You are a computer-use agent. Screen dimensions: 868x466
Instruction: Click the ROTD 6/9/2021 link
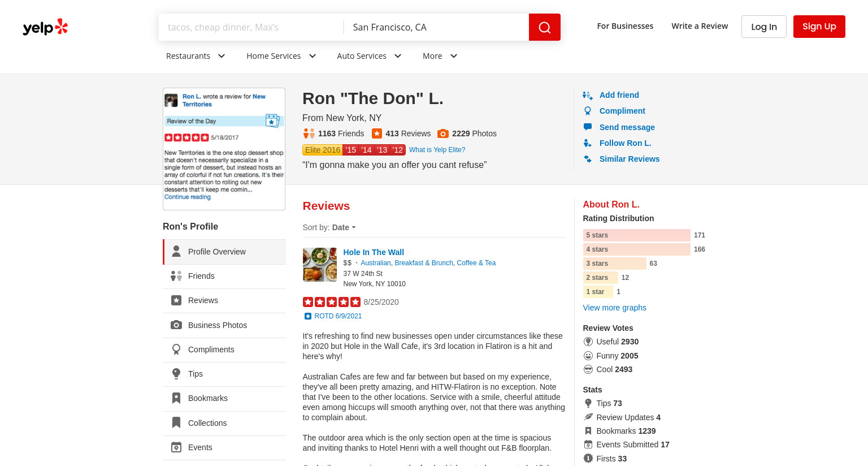(x=338, y=316)
